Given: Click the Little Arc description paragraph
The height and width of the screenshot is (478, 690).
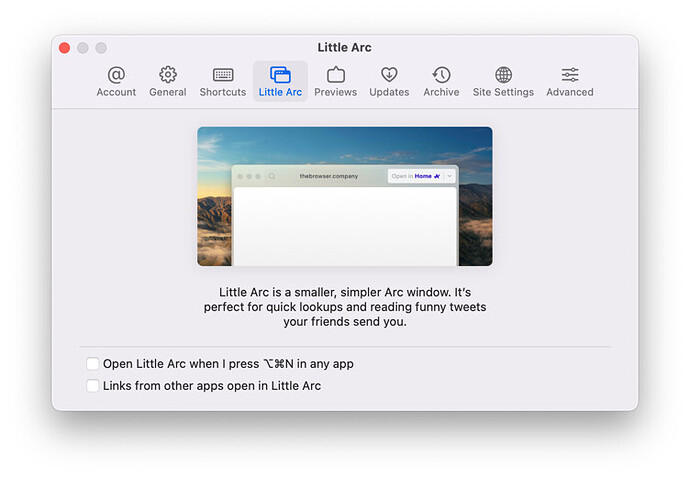Looking at the screenshot, I should click(345, 307).
